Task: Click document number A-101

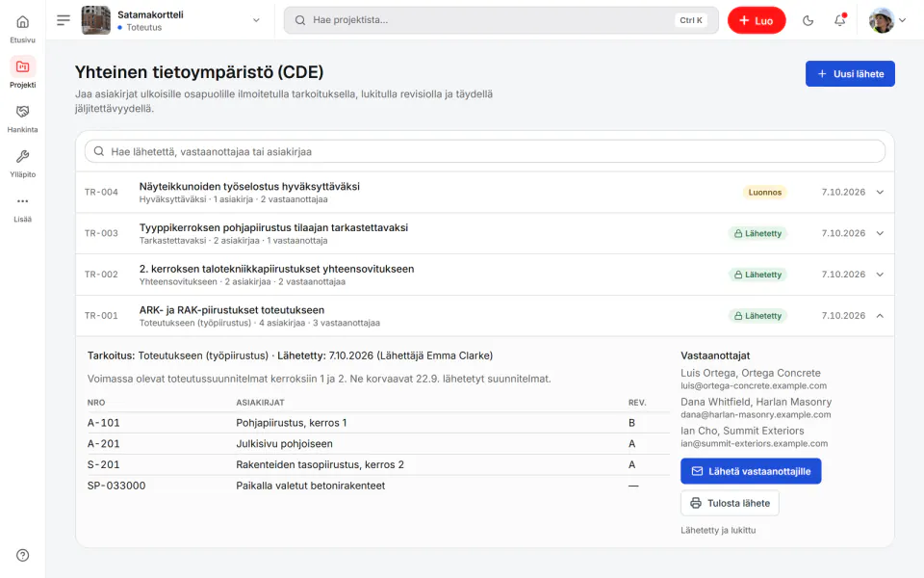Action: pyautogui.click(x=104, y=423)
